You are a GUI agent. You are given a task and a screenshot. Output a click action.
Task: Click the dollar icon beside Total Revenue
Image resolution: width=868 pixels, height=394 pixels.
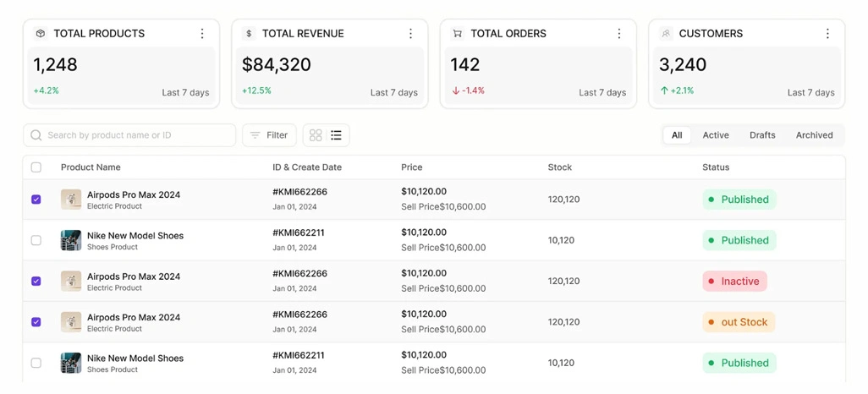(x=249, y=33)
